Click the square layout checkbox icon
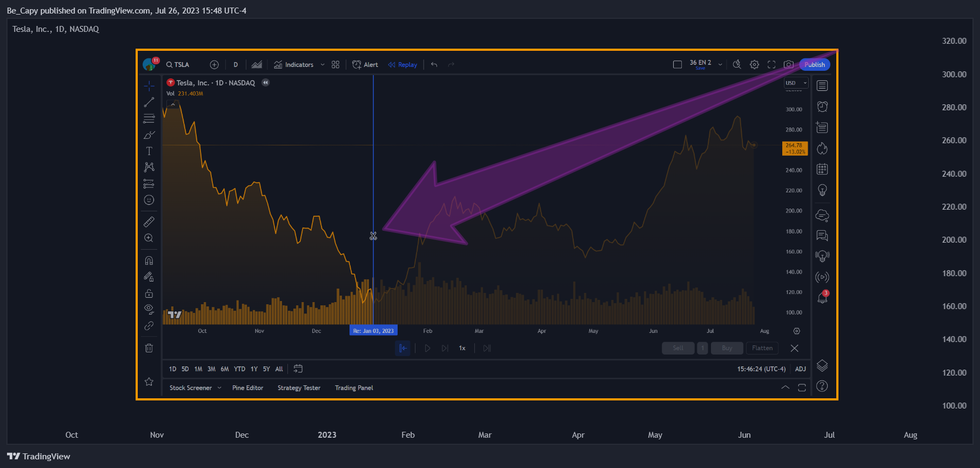The width and height of the screenshot is (980, 468). [x=677, y=65]
